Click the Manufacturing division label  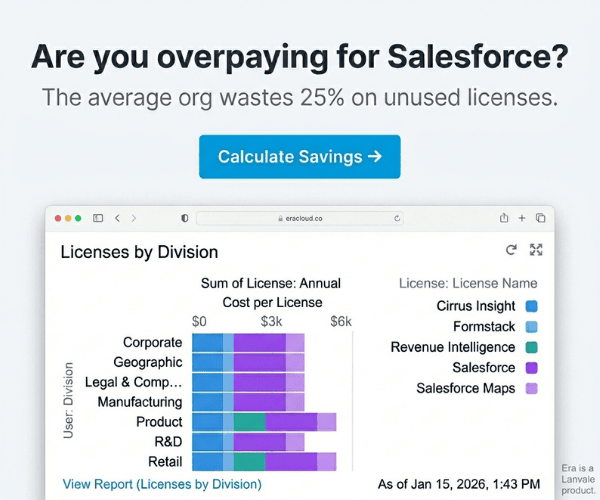click(x=140, y=402)
